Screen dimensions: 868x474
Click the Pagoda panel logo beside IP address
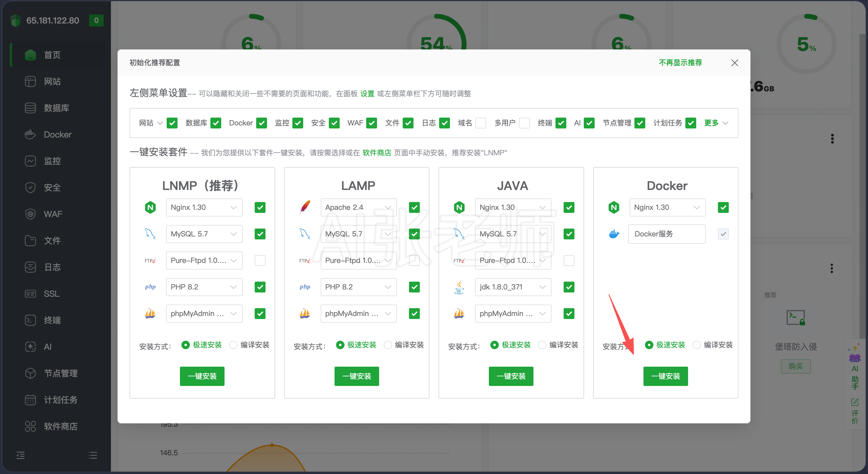[15, 21]
